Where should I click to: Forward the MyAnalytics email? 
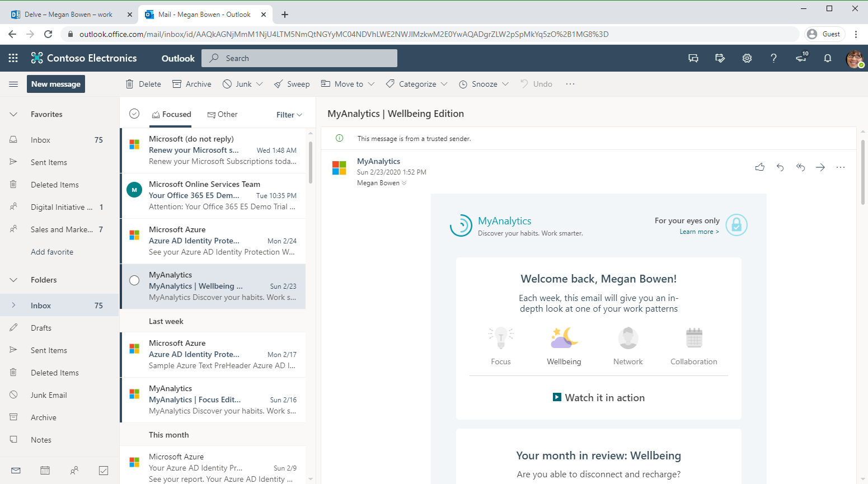pyautogui.click(x=820, y=167)
